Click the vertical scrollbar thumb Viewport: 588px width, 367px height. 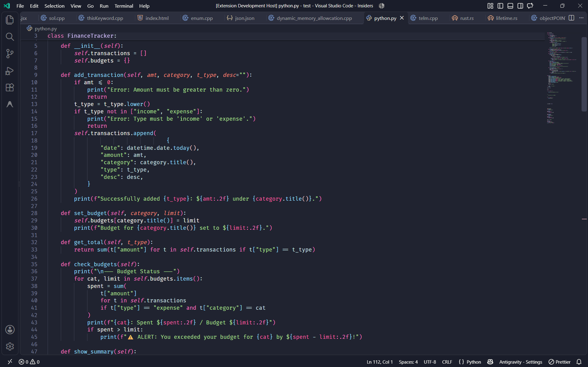(x=584, y=74)
